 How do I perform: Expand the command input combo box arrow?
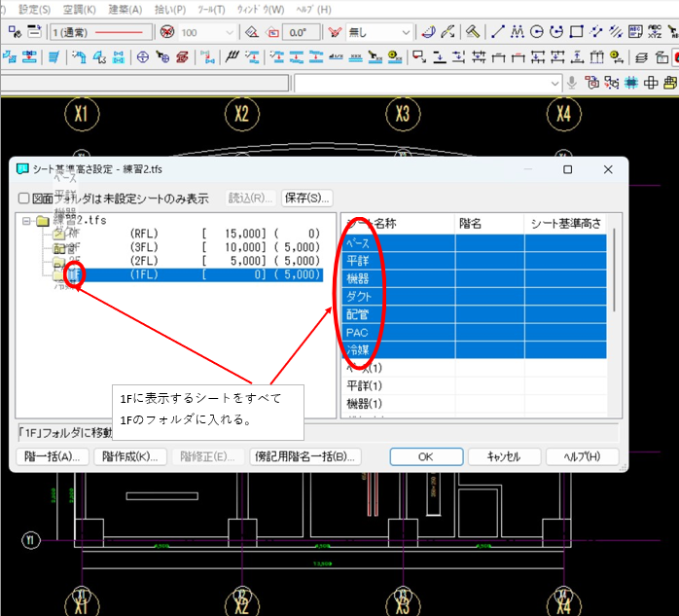click(x=554, y=83)
